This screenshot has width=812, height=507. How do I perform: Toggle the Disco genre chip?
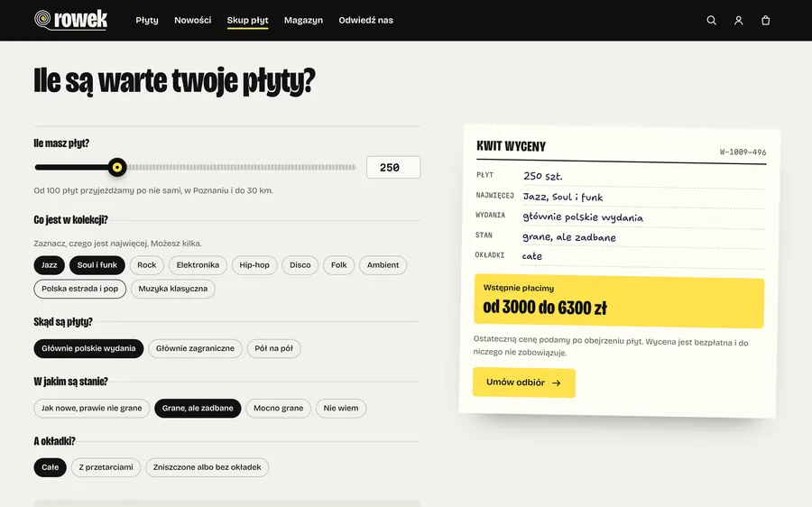(300, 265)
